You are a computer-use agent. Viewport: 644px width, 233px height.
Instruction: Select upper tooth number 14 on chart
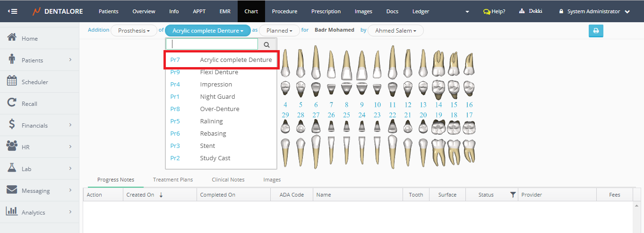(x=438, y=104)
